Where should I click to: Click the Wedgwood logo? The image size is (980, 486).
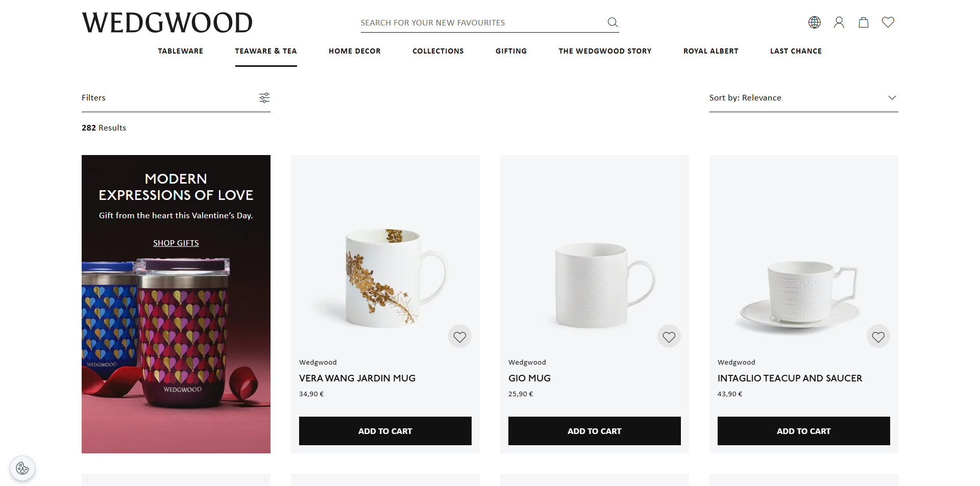pos(167,22)
